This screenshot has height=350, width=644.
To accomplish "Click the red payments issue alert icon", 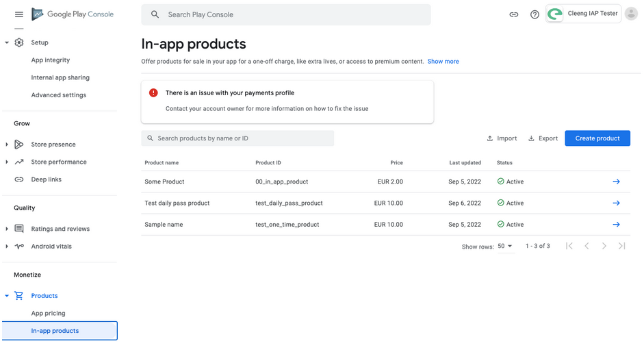I will tap(153, 93).
